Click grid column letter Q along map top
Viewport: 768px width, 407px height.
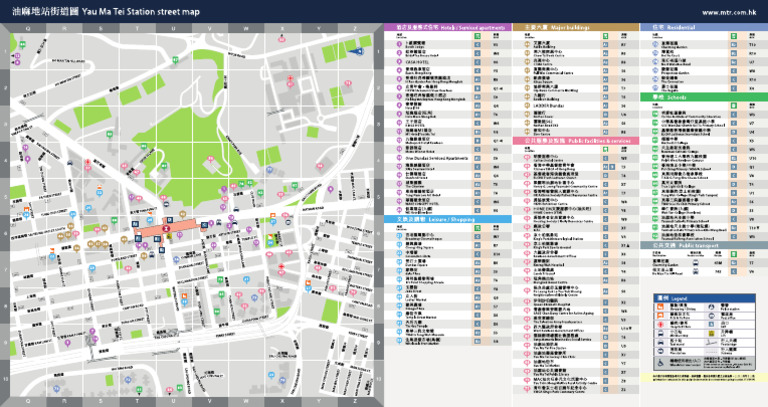click(28, 27)
